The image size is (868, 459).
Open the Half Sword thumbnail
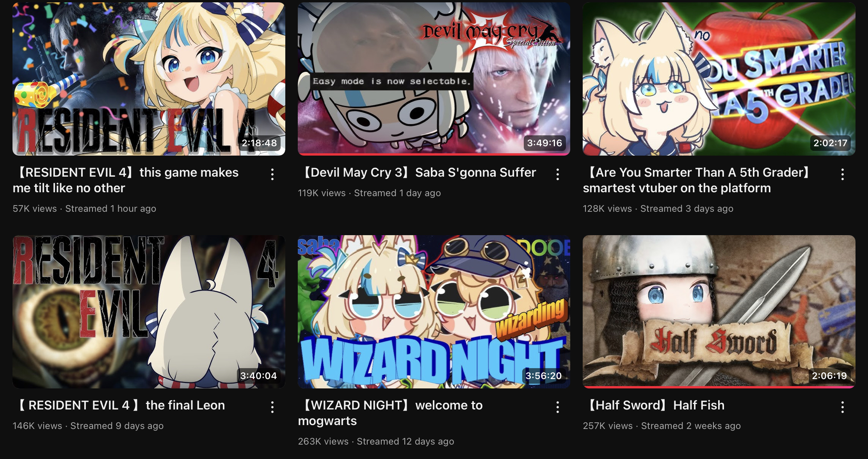pyautogui.click(x=719, y=312)
